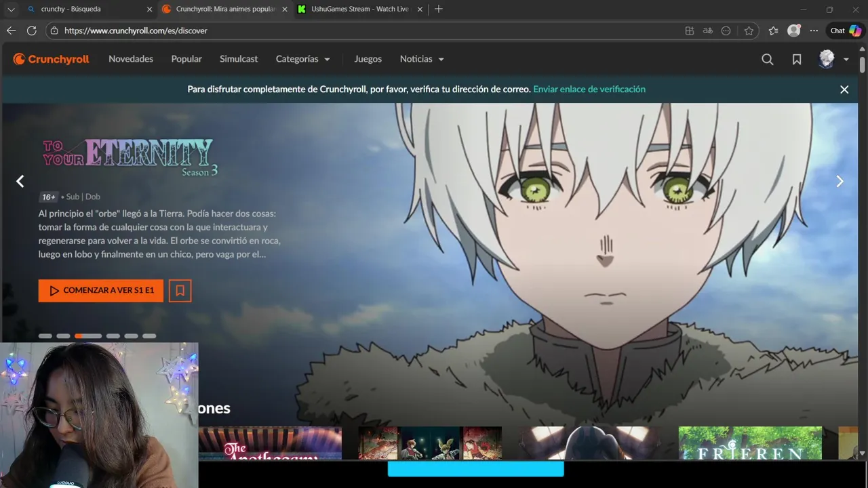Click the scrollbar down arrow
Viewport: 868px width, 488px height.
[x=863, y=453]
